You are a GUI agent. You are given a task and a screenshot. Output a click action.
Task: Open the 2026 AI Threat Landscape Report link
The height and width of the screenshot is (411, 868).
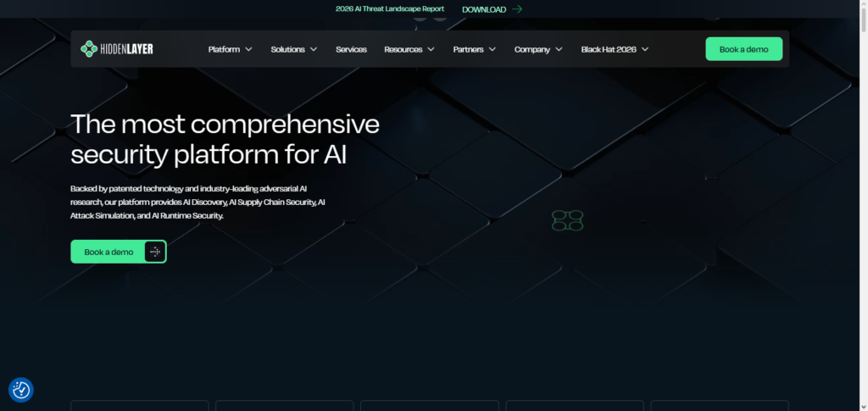pos(390,8)
